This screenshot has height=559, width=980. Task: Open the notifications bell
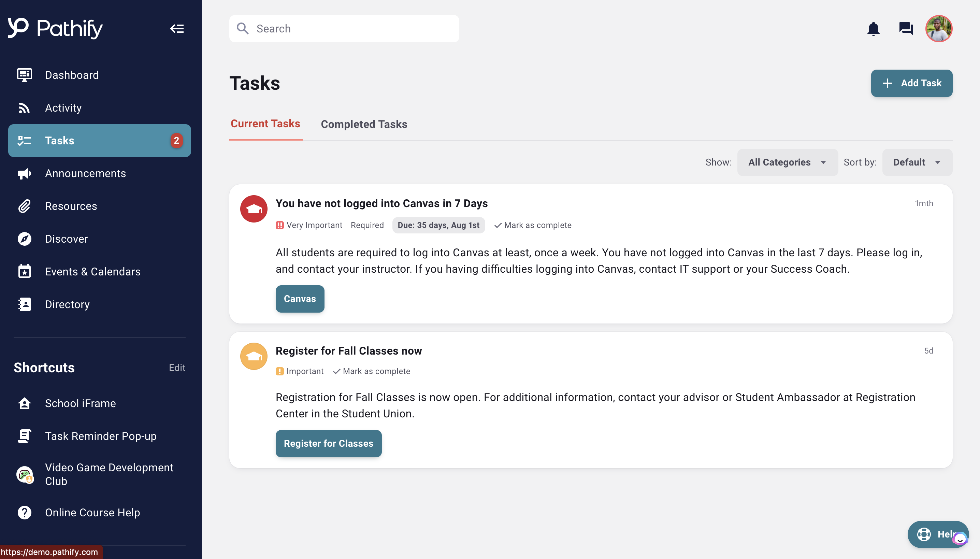tap(874, 28)
